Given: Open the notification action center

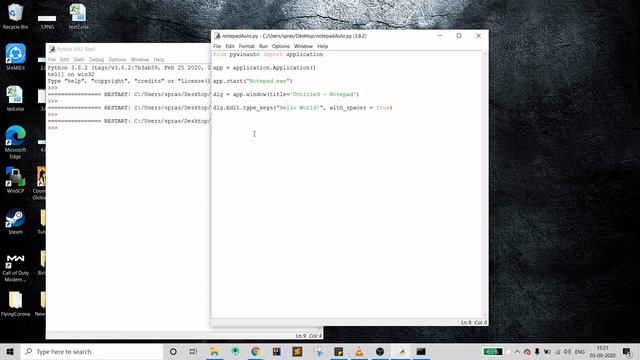Looking at the screenshot, I should (x=627, y=351).
